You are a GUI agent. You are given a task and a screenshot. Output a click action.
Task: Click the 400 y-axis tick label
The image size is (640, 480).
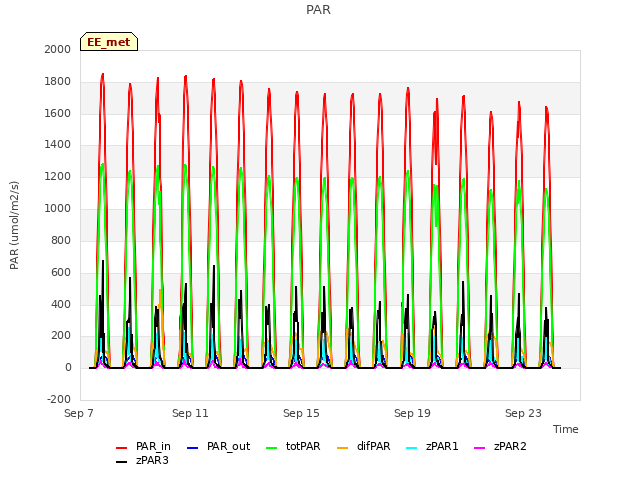[61, 304]
